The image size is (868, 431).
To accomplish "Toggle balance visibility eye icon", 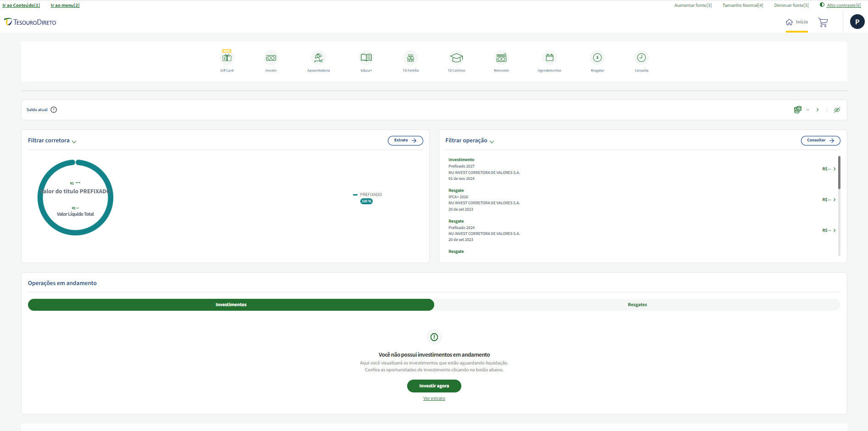I will [837, 110].
